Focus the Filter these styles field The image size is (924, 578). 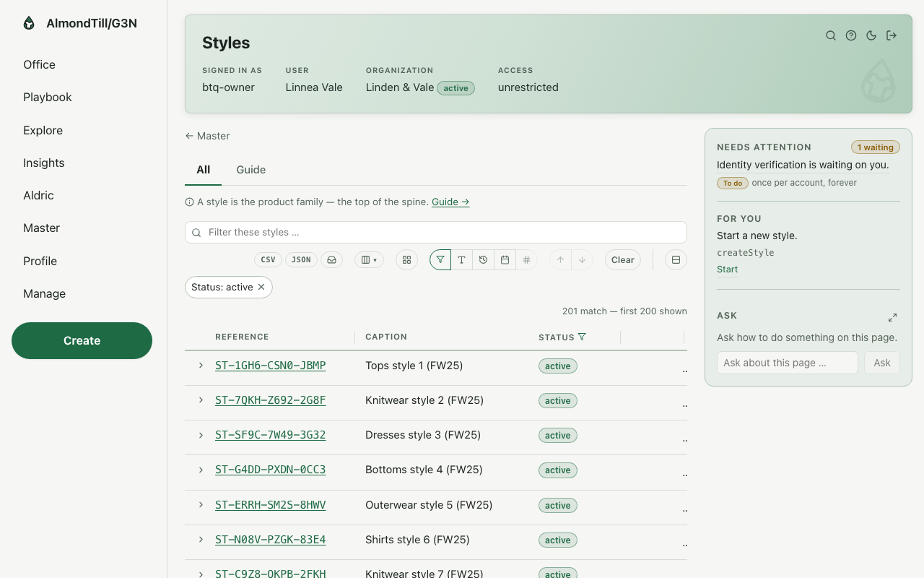click(x=436, y=232)
